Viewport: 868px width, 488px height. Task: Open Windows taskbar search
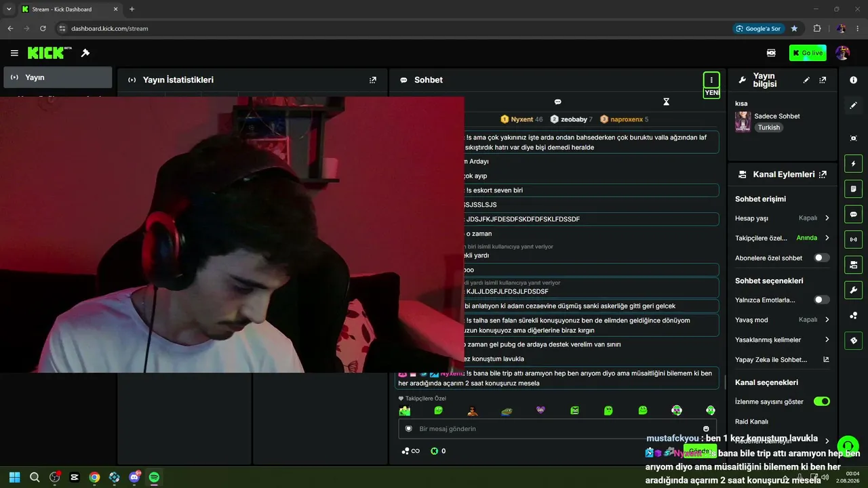[x=35, y=477]
